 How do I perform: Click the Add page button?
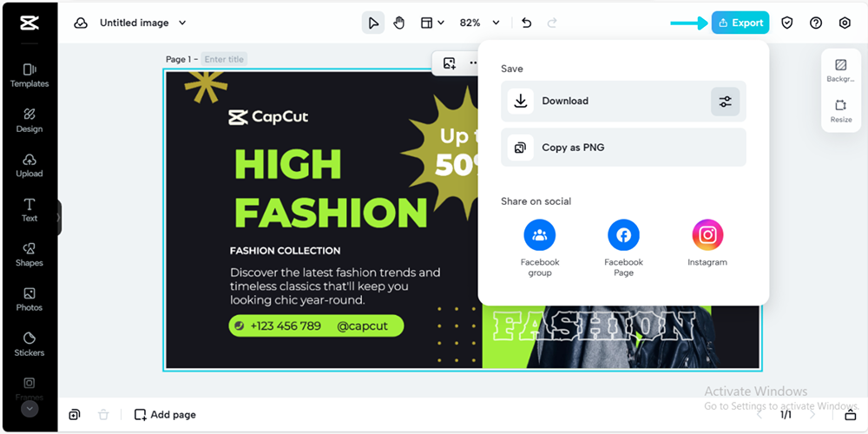pos(165,415)
